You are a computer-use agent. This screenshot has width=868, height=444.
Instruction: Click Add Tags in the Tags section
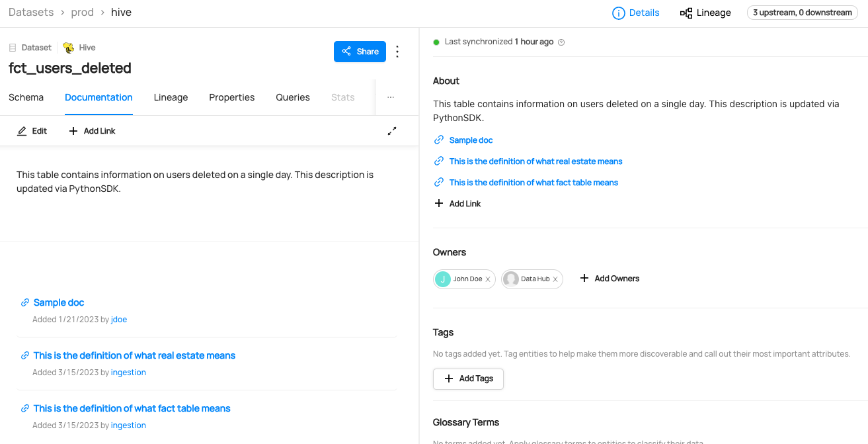pyautogui.click(x=468, y=378)
